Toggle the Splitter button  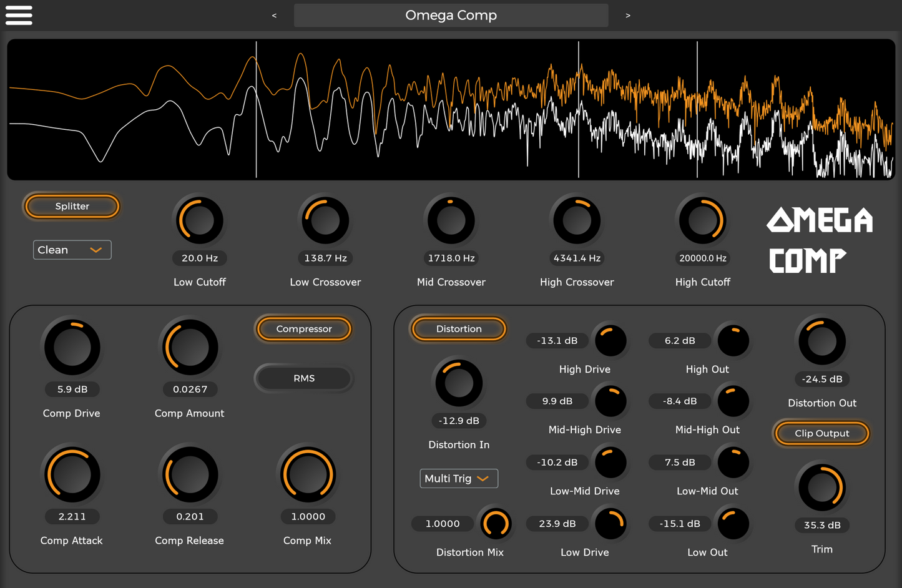click(72, 207)
